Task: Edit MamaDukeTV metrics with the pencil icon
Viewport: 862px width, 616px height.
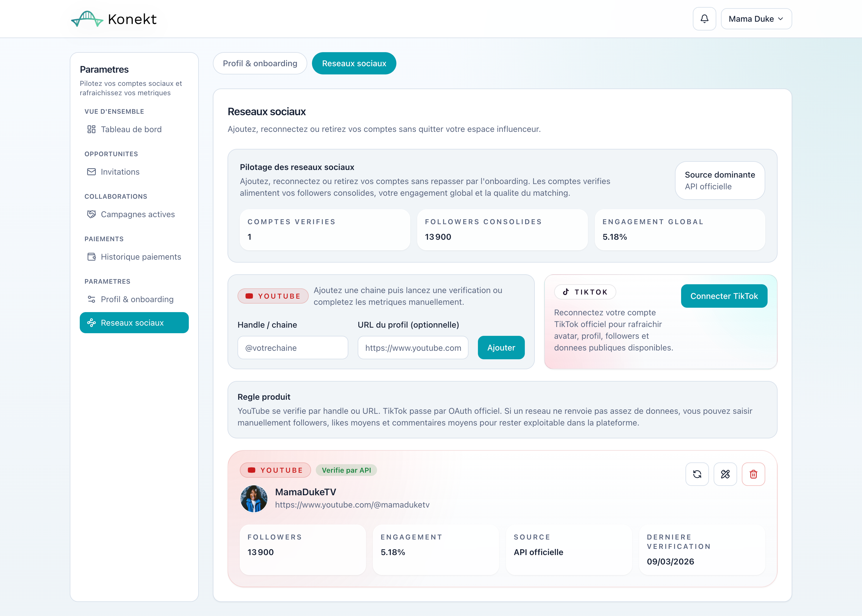Action: tap(725, 474)
